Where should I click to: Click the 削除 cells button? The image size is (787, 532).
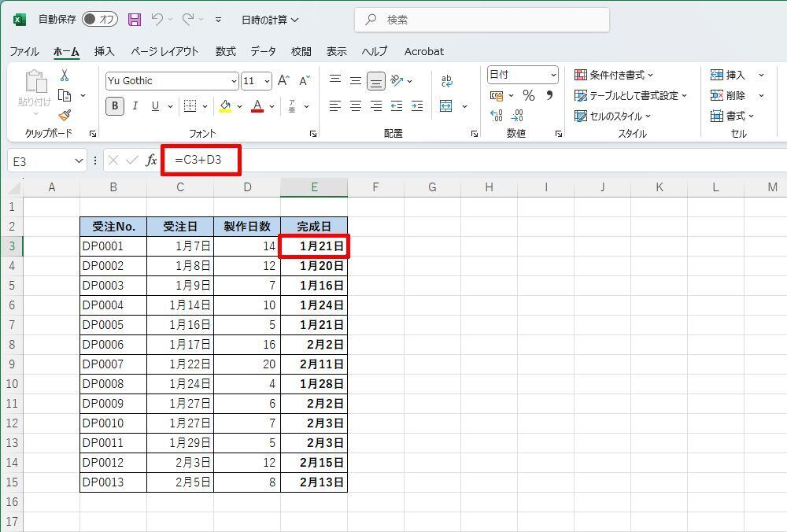[x=728, y=95]
